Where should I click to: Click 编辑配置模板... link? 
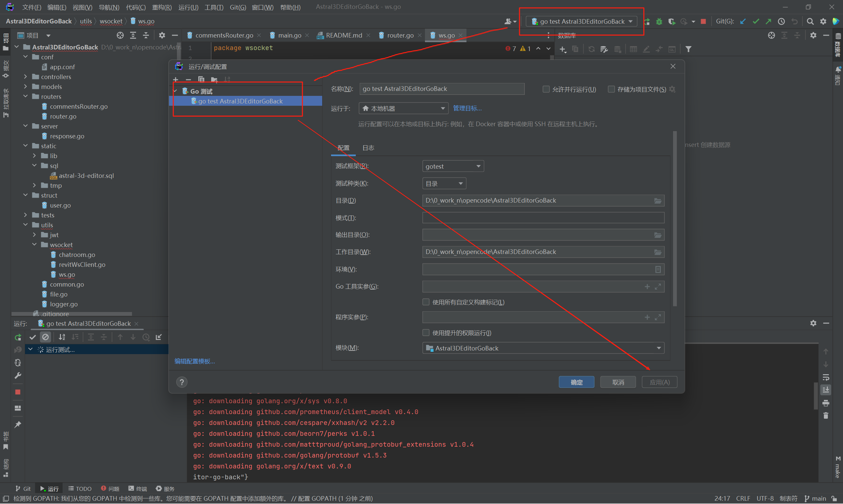coord(195,361)
